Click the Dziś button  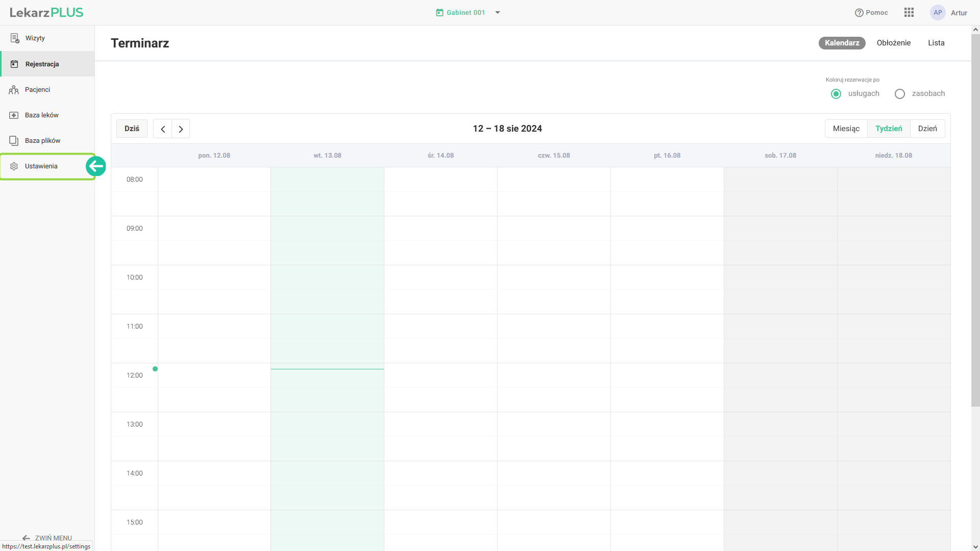(x=132, y=129)
